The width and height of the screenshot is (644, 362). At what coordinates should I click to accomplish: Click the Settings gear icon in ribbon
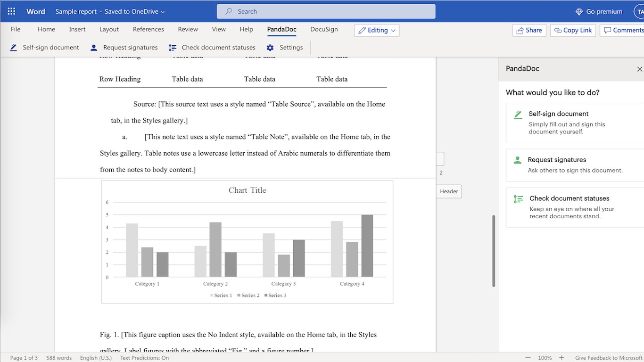[x=270, y=48]
